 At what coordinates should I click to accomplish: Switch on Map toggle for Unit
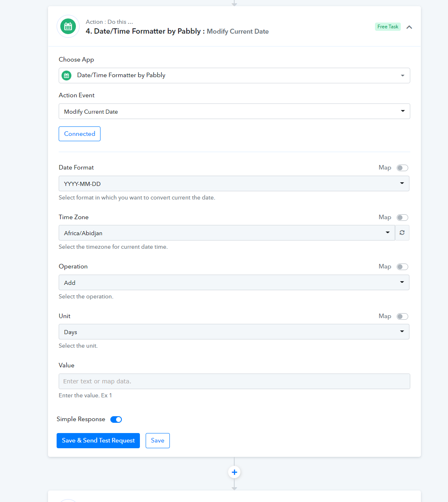point(402,316)
